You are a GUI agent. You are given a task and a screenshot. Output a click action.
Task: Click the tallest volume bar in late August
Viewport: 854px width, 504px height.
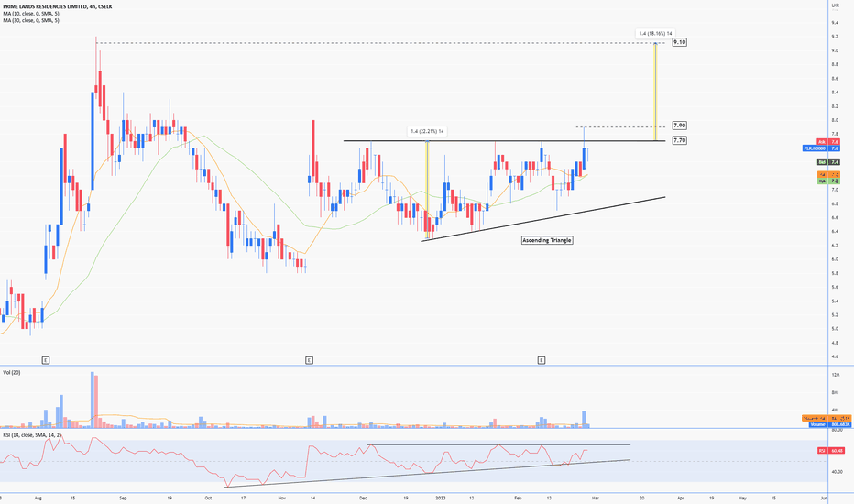[x=92, y=400]
